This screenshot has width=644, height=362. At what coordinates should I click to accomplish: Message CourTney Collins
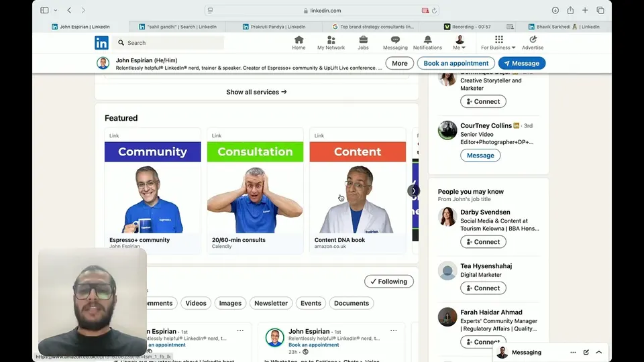pos(480,156)
